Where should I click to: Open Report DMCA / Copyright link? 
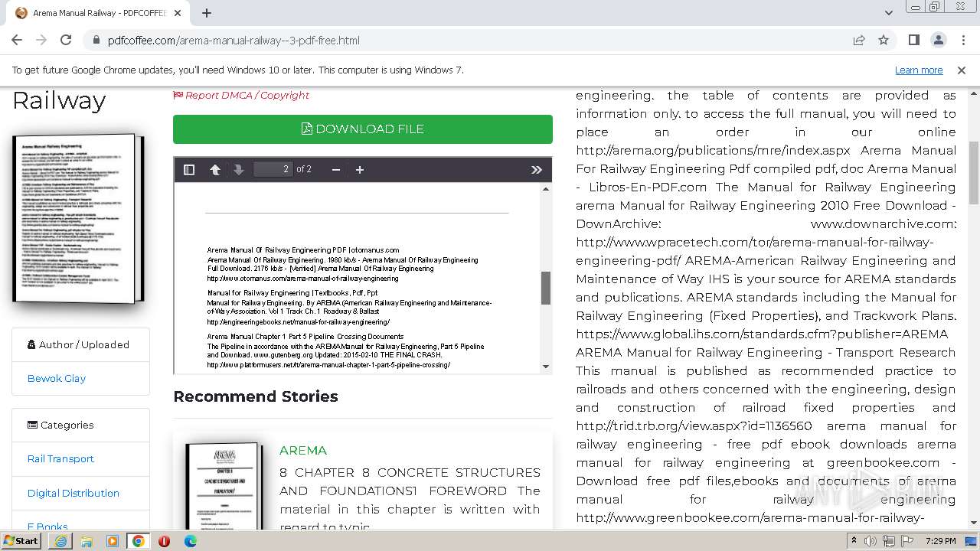point(241,96)
